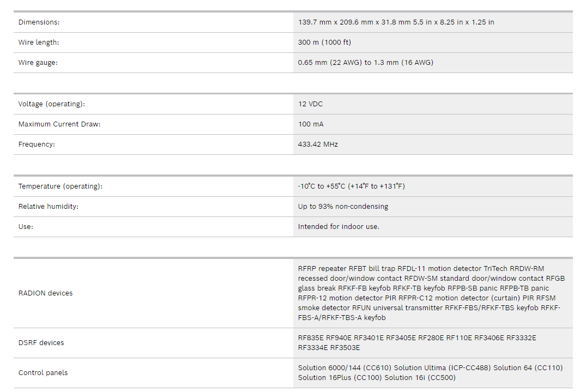
Task: Click the Temperature (operating) label
Action: coord(60,186)
